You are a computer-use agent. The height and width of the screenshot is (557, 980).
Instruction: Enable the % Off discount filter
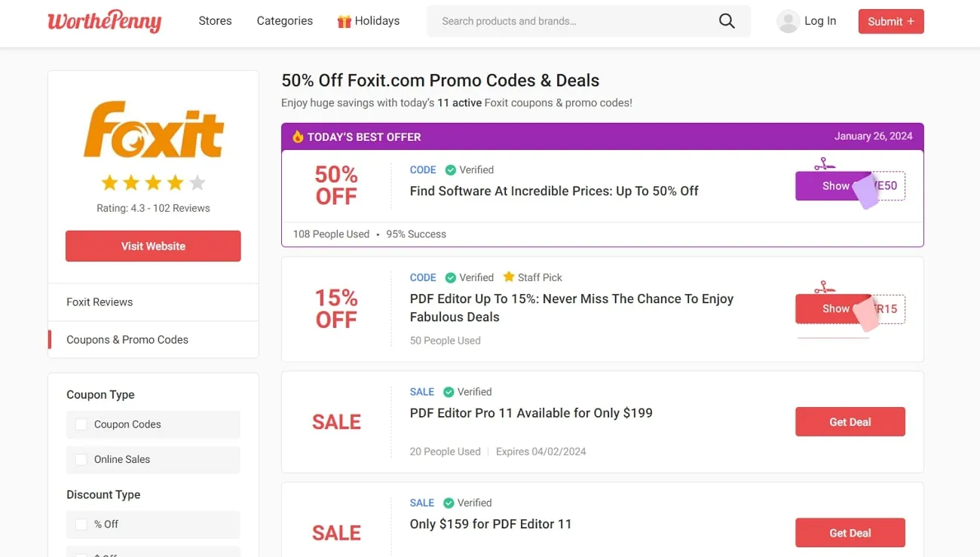click(81, 524)
